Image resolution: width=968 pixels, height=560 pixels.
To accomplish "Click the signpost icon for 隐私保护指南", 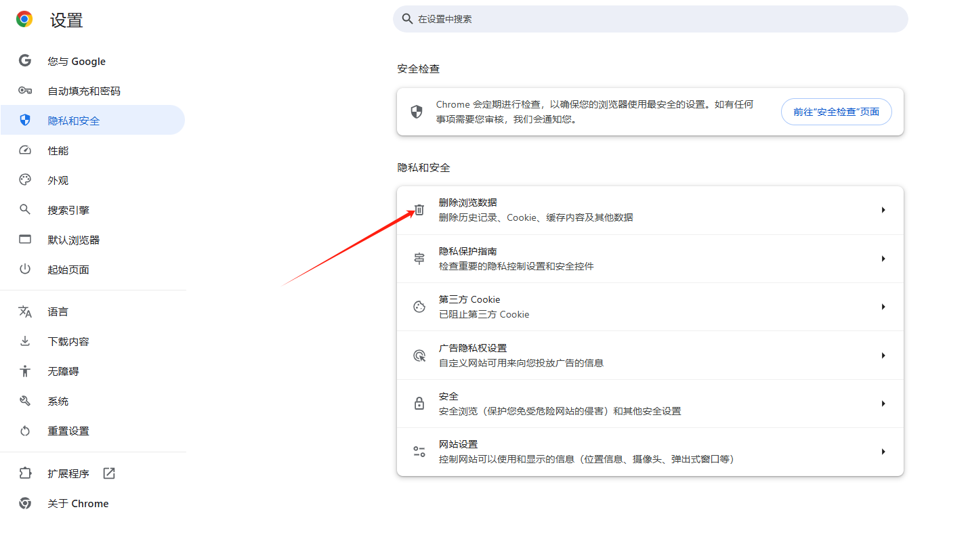I will tap(419, 259).
